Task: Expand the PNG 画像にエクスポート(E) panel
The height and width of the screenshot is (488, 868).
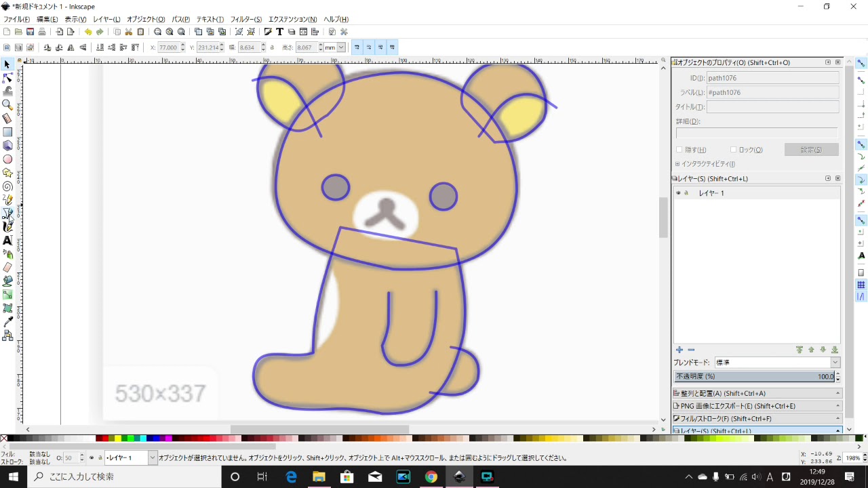Action: tap(757, 406)
